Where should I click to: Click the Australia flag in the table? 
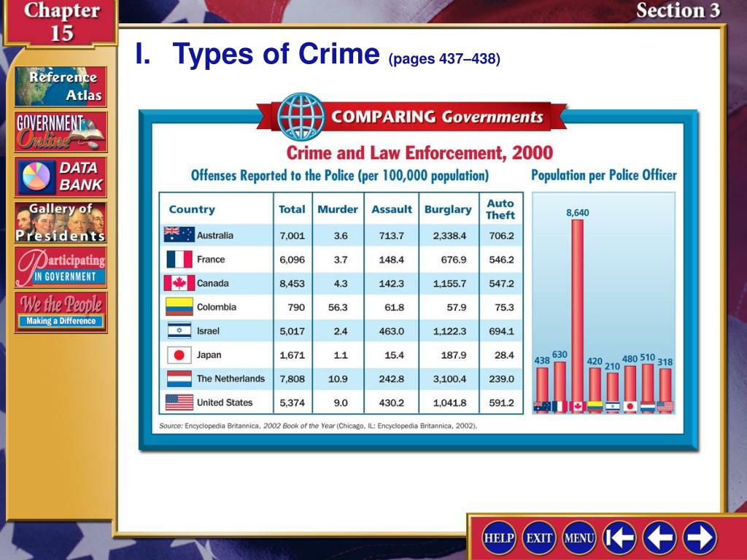pos(179,235)
